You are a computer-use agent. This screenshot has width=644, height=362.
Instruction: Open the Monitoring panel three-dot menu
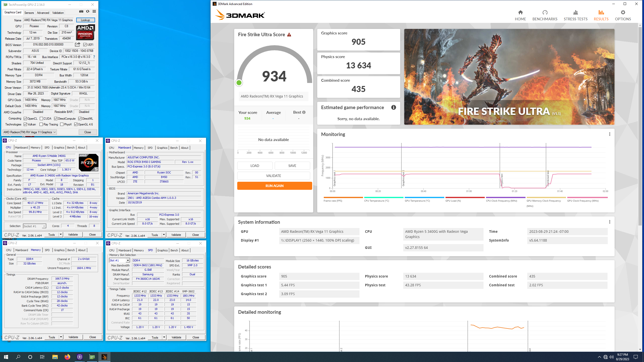pyautogui.click(x=610, y=134)
